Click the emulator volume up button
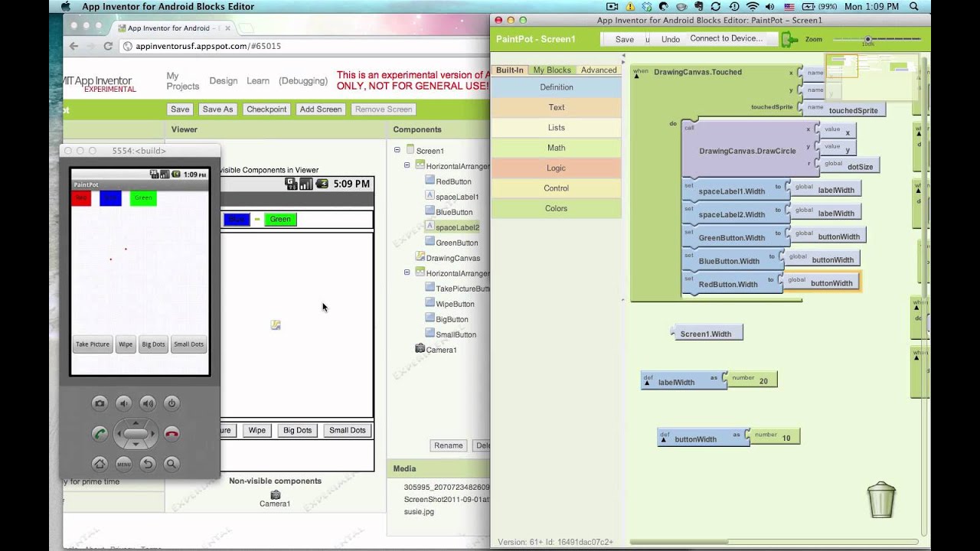This screenshot has width=980, height=551. [148, 403]
